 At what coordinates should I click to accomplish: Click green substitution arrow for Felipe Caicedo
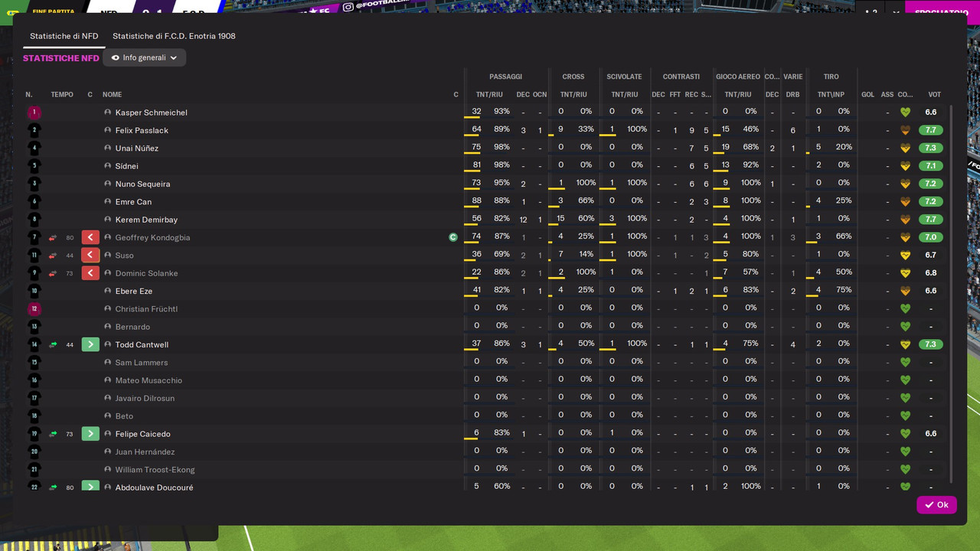[90, 434]
